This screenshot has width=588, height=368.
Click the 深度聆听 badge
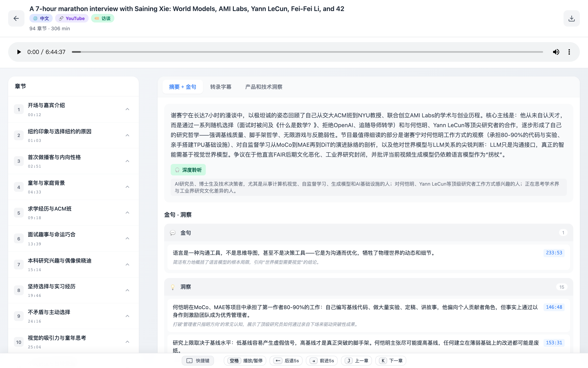(x=188, y=170)
